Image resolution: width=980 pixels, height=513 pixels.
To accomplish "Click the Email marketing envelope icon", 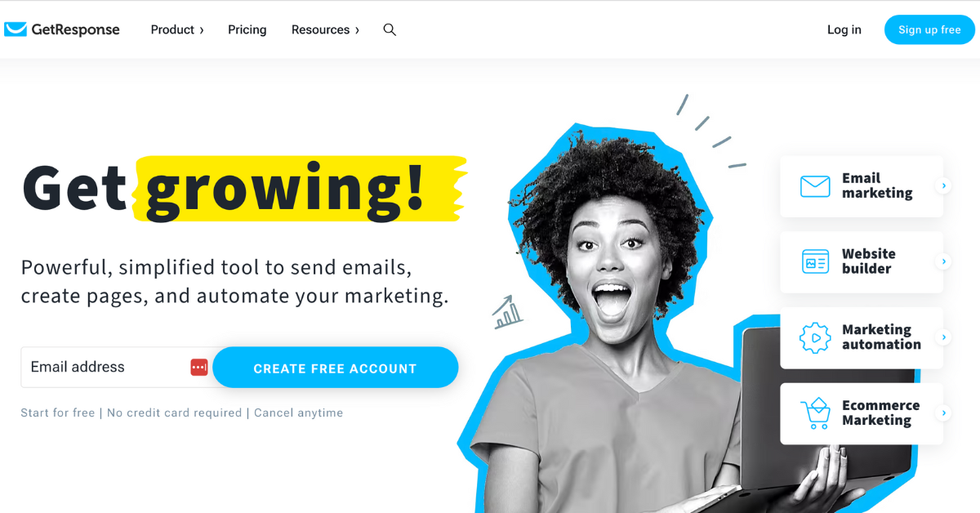I will pyautogui.click(x=815, y=186).
